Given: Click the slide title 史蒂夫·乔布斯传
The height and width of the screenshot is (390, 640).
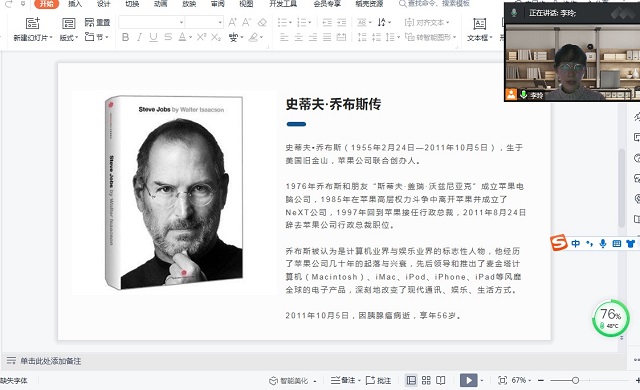Looking at the screenshot, I should point(333,104).
